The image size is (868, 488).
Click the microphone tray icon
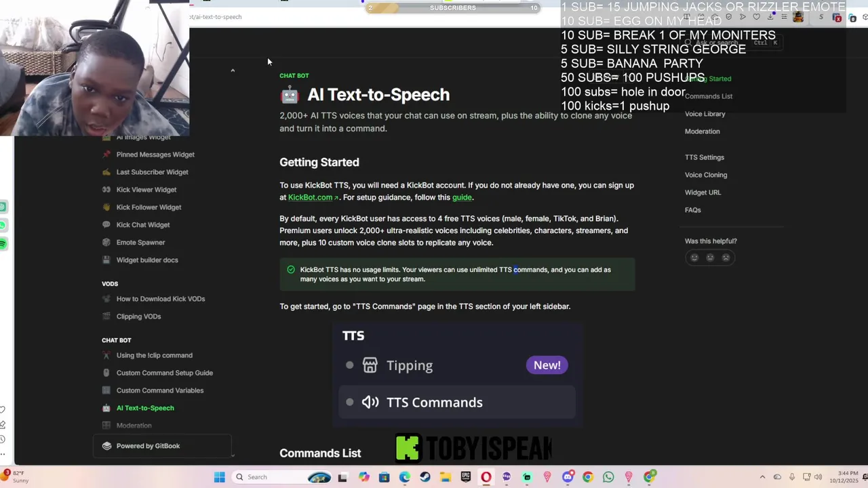click(x=791, y=477)
